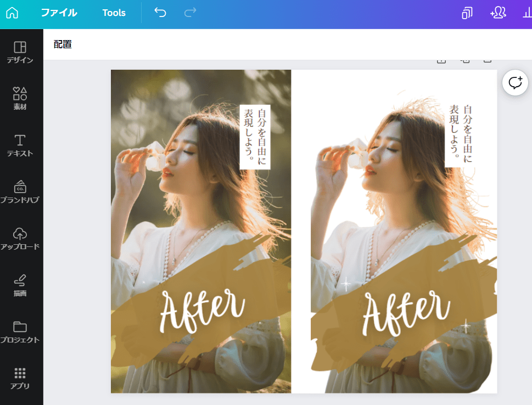532x405 pixels.
Task: Open the invite members icon
Action: tap(497, 13)
